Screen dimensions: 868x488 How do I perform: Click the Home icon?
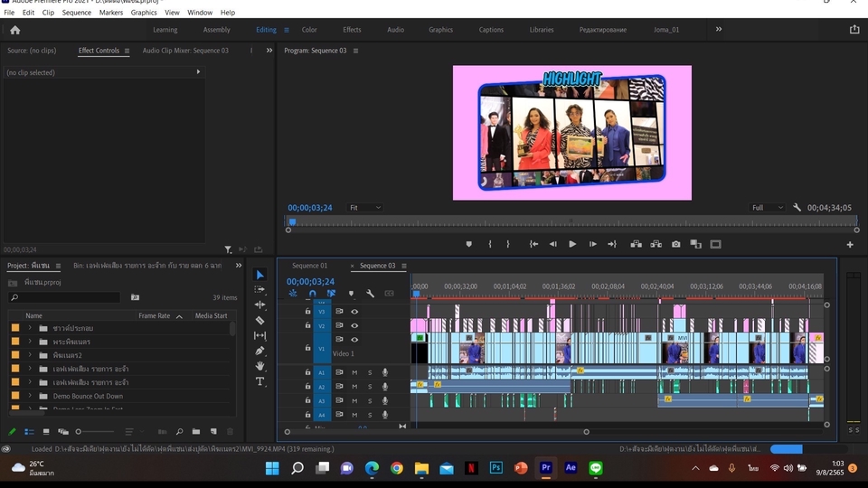pyautogui.click(x=15, y=30)
